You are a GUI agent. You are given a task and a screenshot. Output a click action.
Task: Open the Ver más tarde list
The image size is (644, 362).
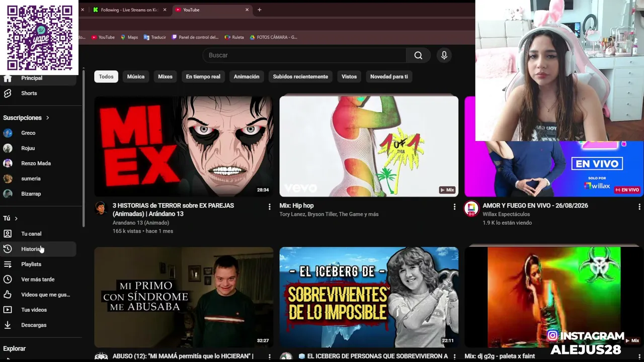pos(38,280)
